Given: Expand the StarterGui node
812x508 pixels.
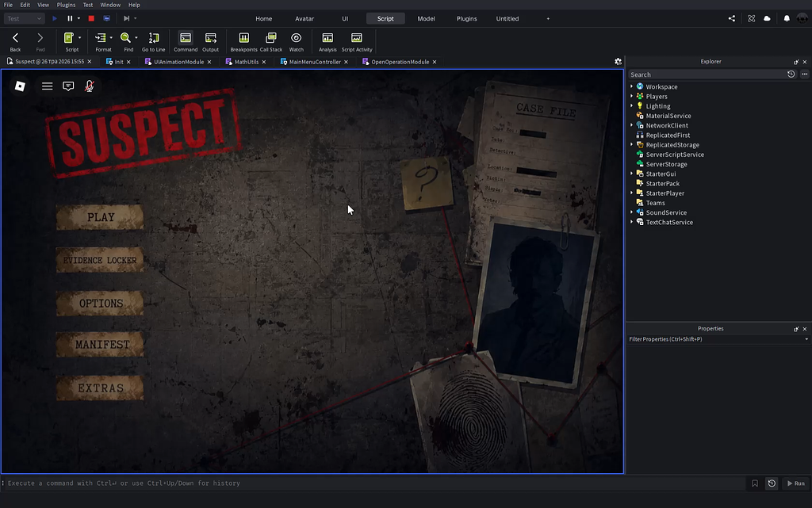Looking at the screenshot, I should point(631,174).
